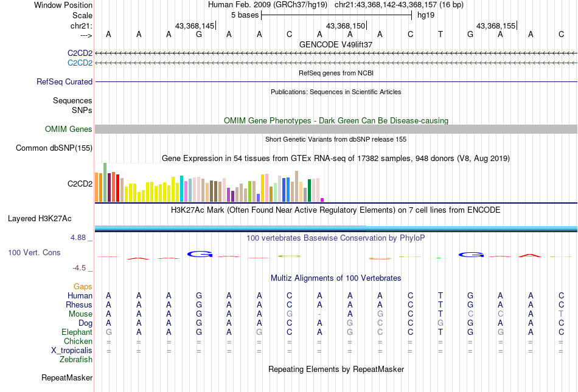Screen dimensions: 578x392
Task: Open the OMIM Genes track label
Action: 69,129
